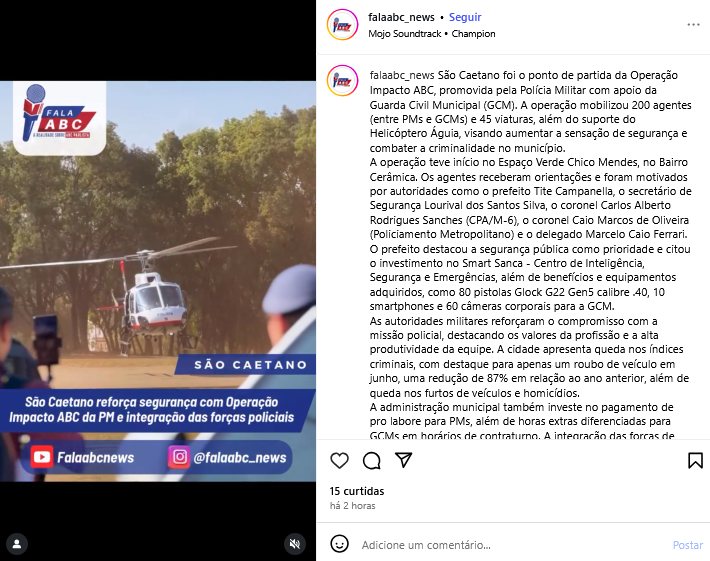Follow account via Seguir link
The width and height of the screenshot is (710, 561).
point(465,17)
